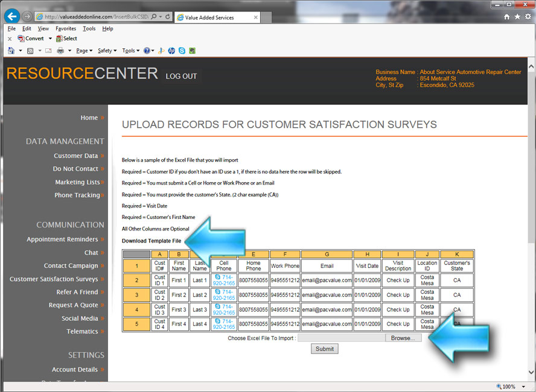Click the Download Template File link

152,241
